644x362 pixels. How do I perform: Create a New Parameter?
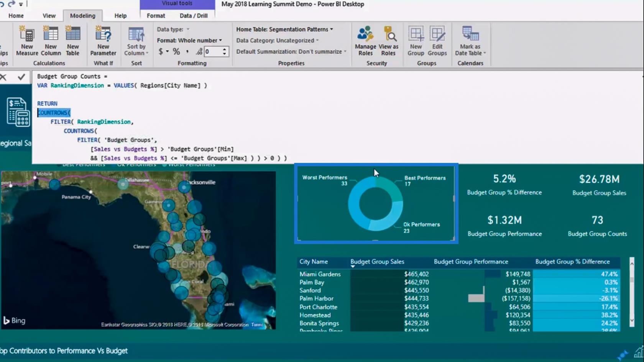[x=103, y=40]
